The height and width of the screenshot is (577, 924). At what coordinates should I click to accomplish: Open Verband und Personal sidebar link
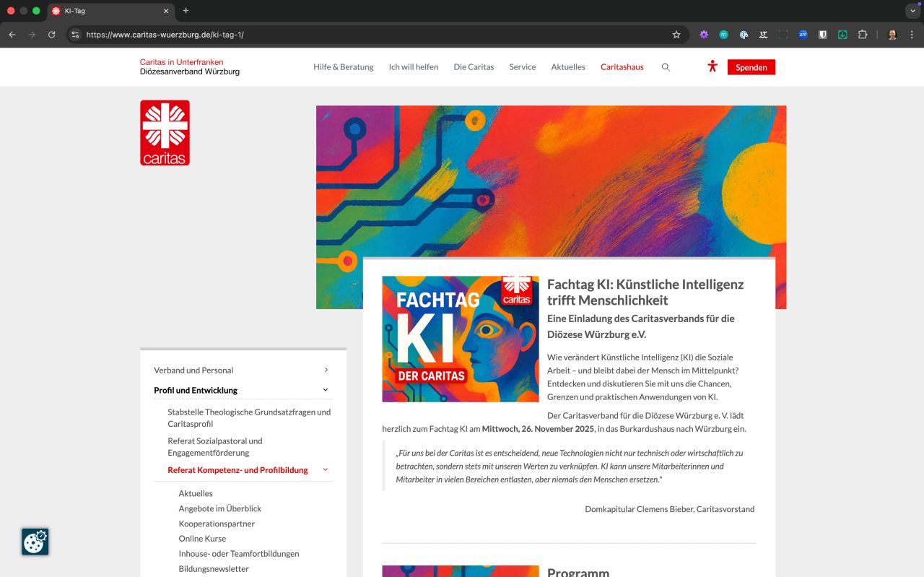[193, 370]
